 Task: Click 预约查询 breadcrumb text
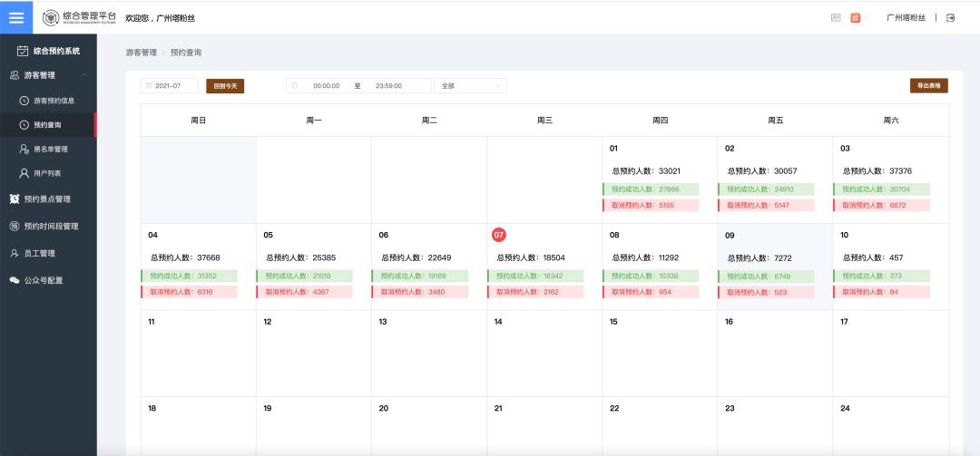coord(186,53)
